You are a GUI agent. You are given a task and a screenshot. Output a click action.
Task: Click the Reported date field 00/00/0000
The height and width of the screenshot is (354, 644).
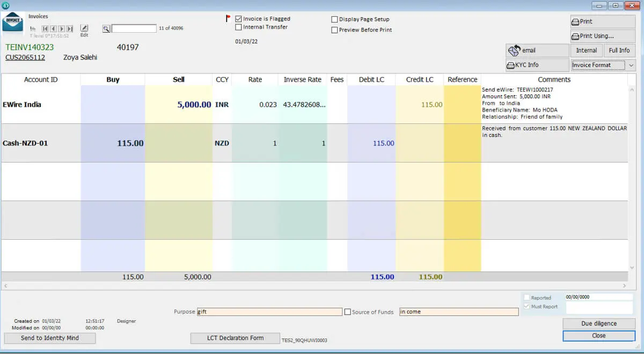click(598, 297)
